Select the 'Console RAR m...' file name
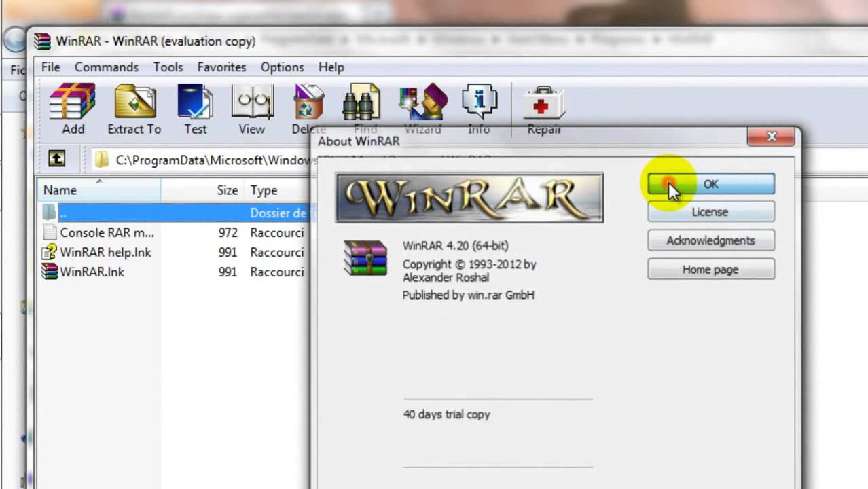The width and height of the screenshot is (868, 489). coord(107,232)
